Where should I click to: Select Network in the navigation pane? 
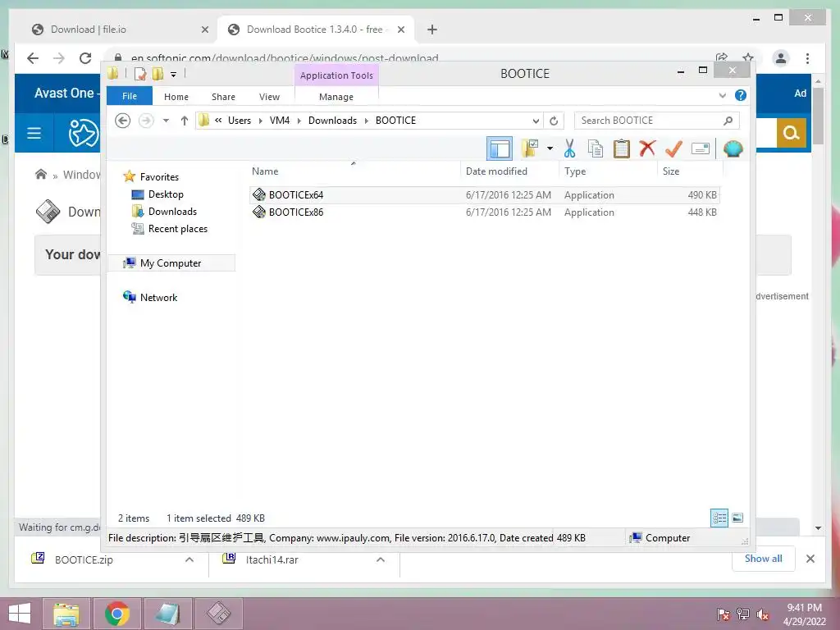pos(158,297)
